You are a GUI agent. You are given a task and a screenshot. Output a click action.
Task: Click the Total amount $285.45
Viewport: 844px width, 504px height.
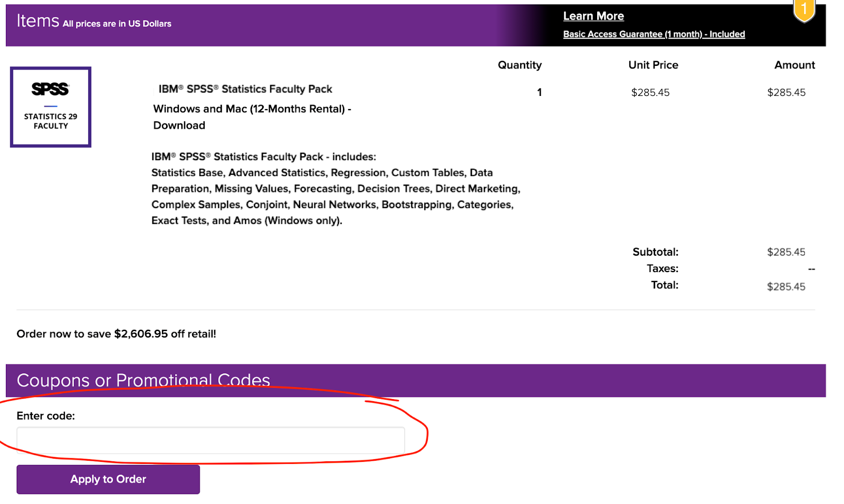tap(786, 287)
